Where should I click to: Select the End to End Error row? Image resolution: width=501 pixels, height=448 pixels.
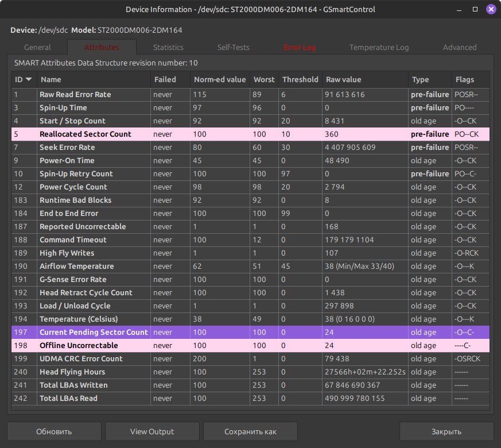pyautogui.click(x=250, y=213)
